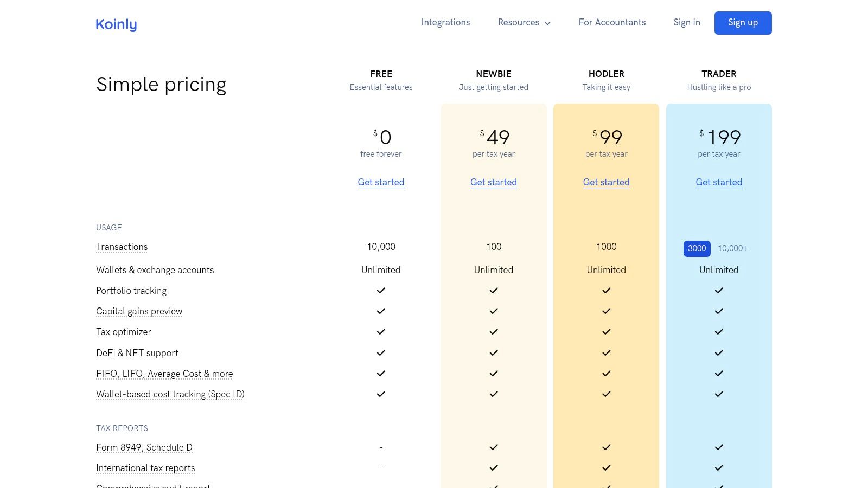Click the Free plan 10,000 transactions value
The height and width of the screenshot is (488, 868).
pos(381,247)
